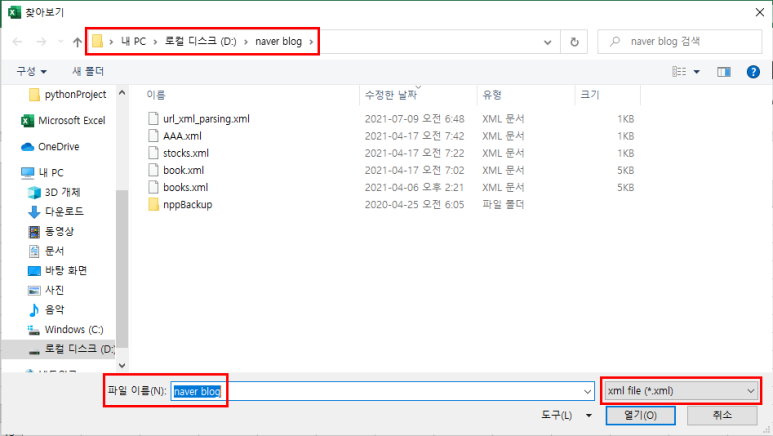
Task: Select OneDrive in navigation pane
Action: point(50,147)
